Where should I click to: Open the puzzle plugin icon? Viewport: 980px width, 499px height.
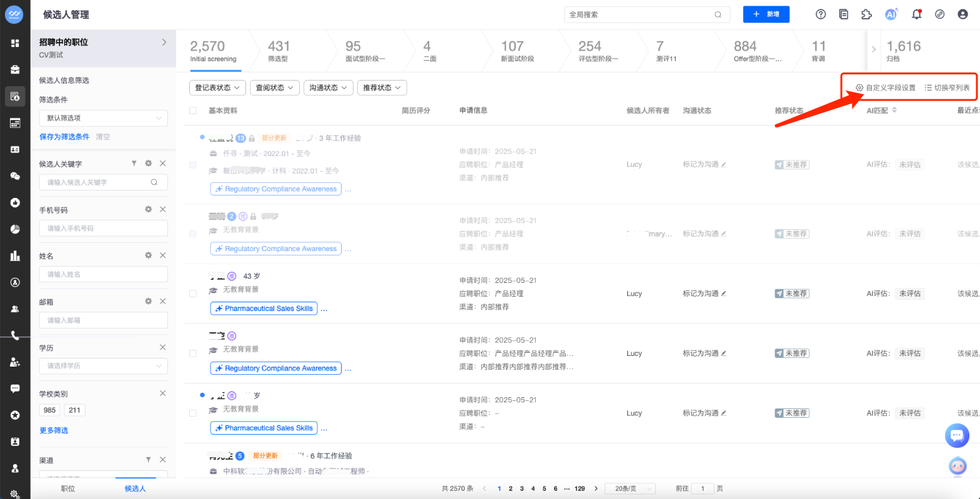click(866, 14)
